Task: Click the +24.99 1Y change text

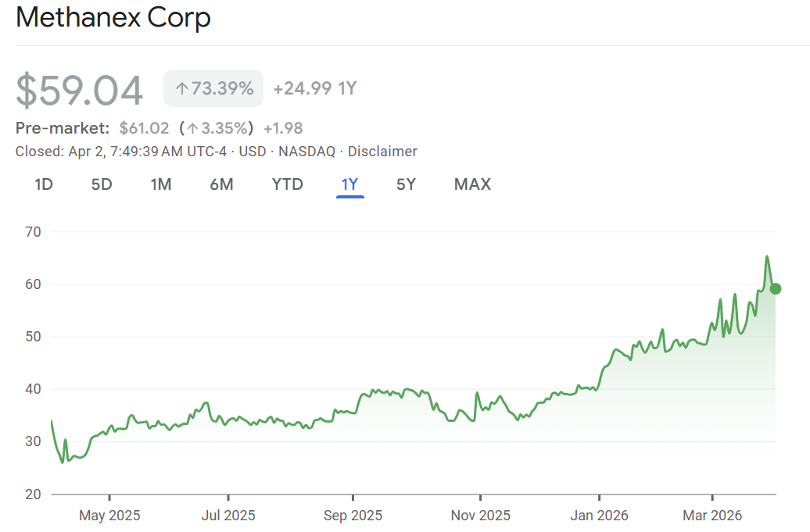Action: pos(314,89)
